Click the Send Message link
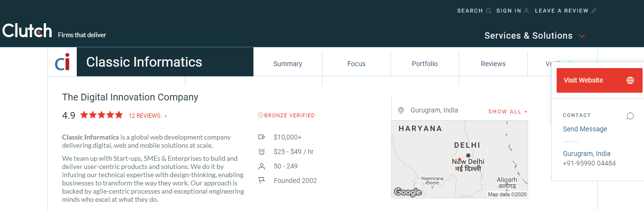 pos(585,129)
